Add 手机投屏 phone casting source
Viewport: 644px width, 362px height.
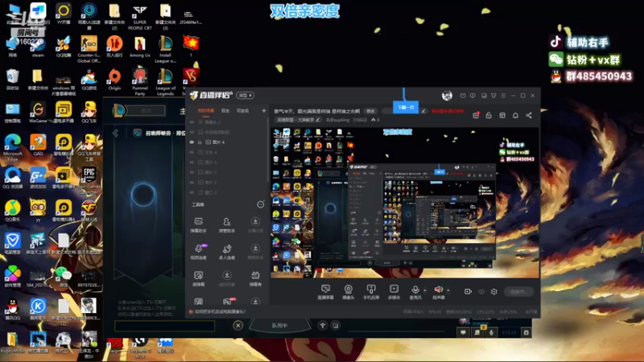(371, 292)
